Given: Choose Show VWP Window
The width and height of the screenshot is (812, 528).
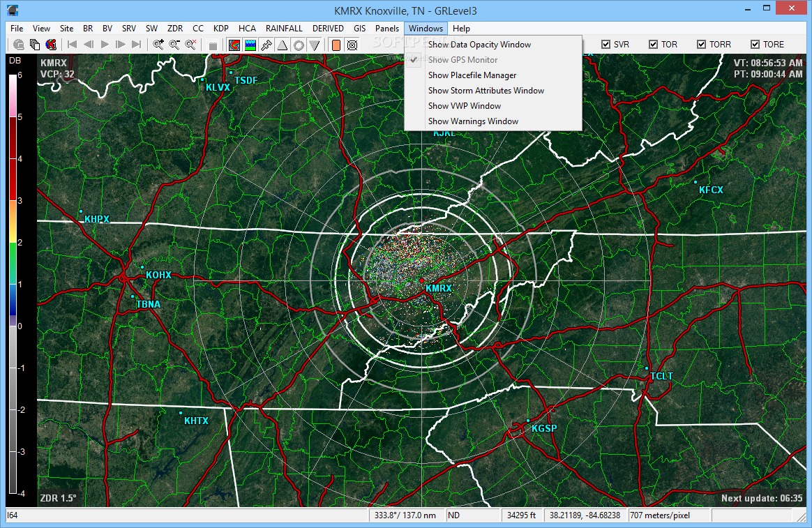Looking at the screenshot, I should [493, 105].
